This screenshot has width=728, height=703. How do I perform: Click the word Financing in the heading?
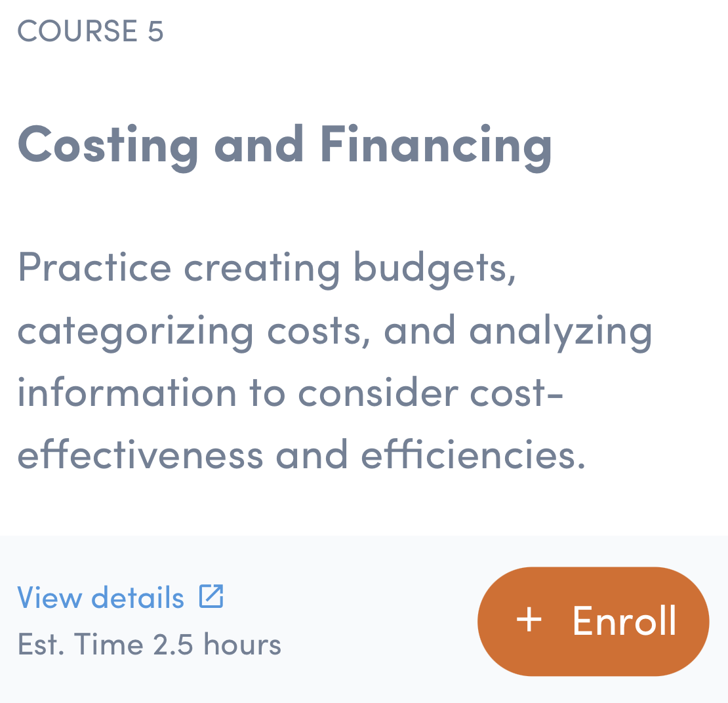click(436, 144)
